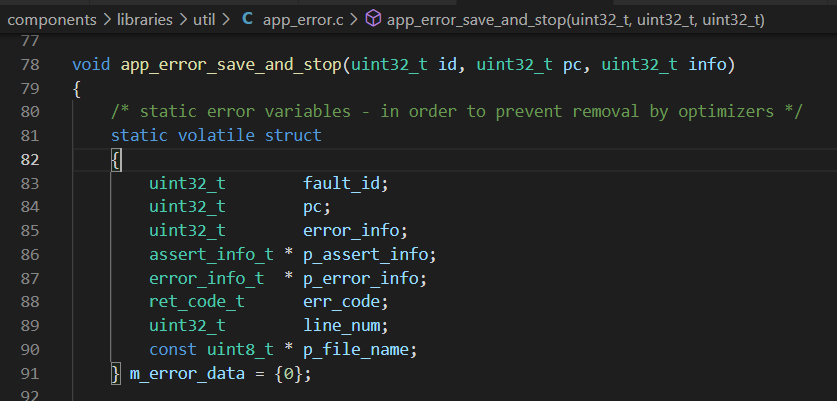This screenshot has width=837, height=401.
Task: Click the fault_id struct member
Action: click(x=341, y=183)
